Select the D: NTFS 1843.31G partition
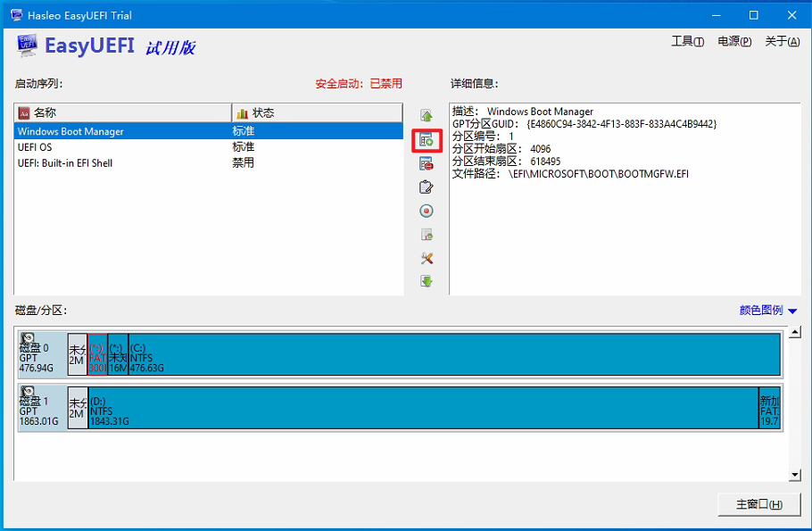This screenshot has width=812, height=531. pyautogui.click(x=423, y=408)
